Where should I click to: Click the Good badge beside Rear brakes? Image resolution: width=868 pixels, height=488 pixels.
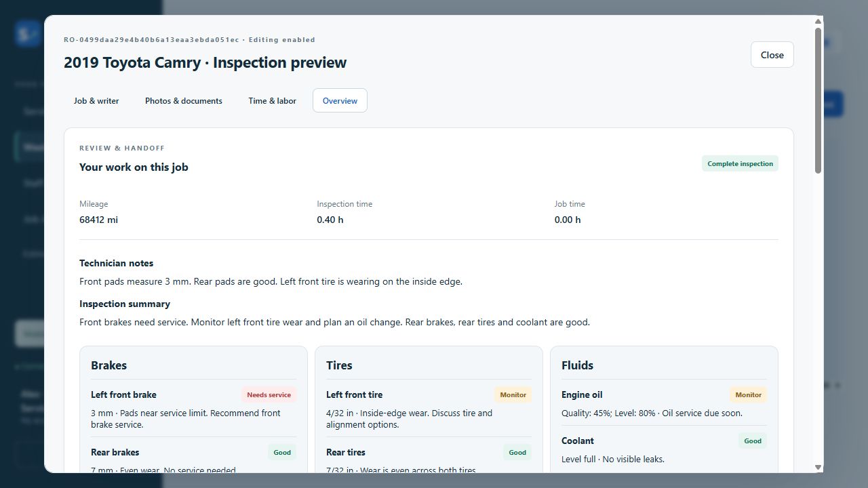282,453
